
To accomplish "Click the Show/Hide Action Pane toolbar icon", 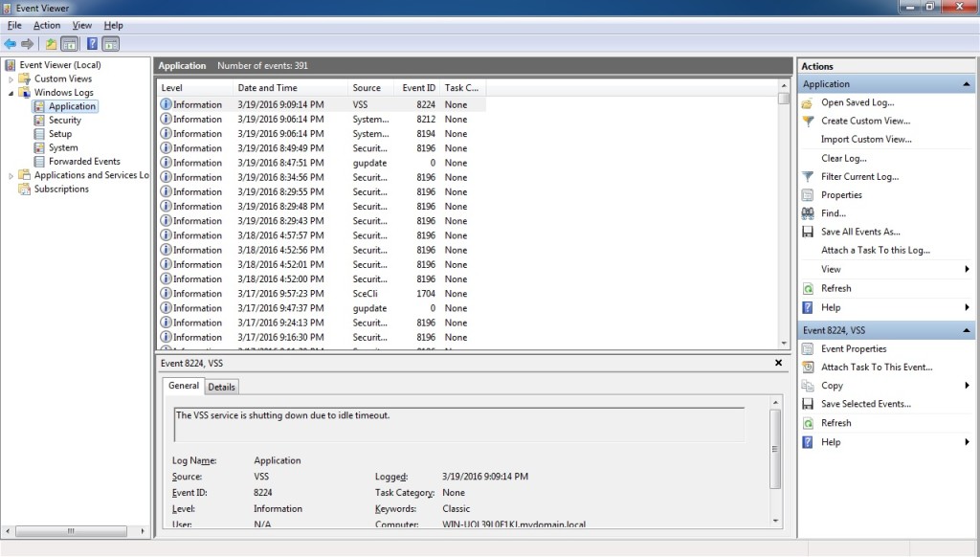I will tap(112, 43).
